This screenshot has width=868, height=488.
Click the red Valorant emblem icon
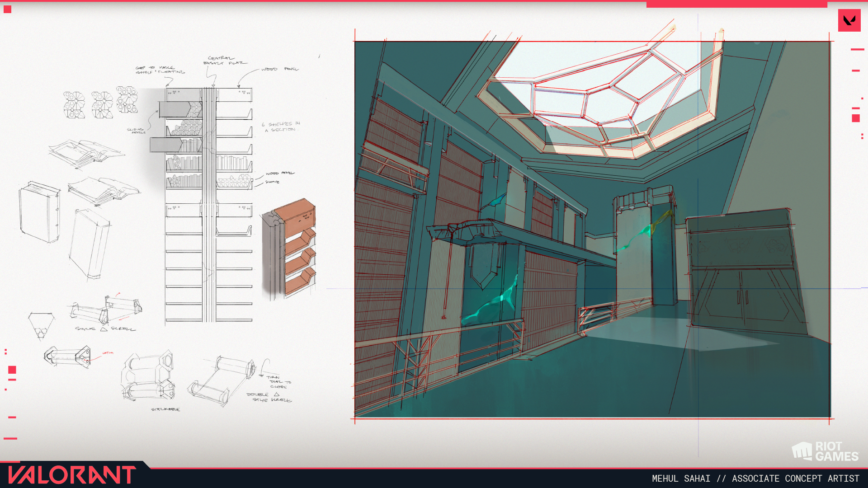pos(849,20)
